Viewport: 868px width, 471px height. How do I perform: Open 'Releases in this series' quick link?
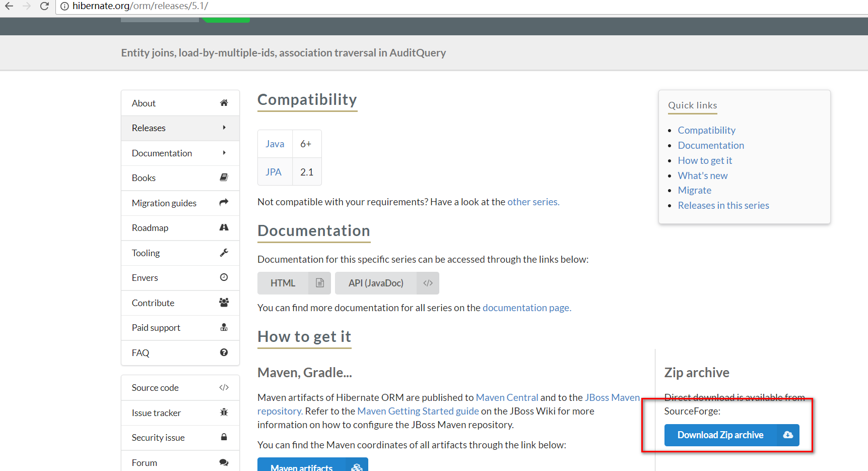click(x=723, y=205)
